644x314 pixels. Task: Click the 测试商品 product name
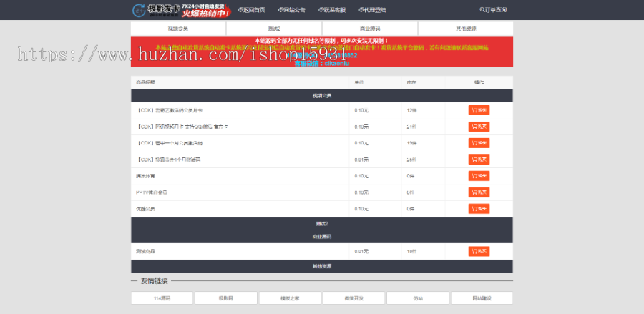tap(146, 251)
